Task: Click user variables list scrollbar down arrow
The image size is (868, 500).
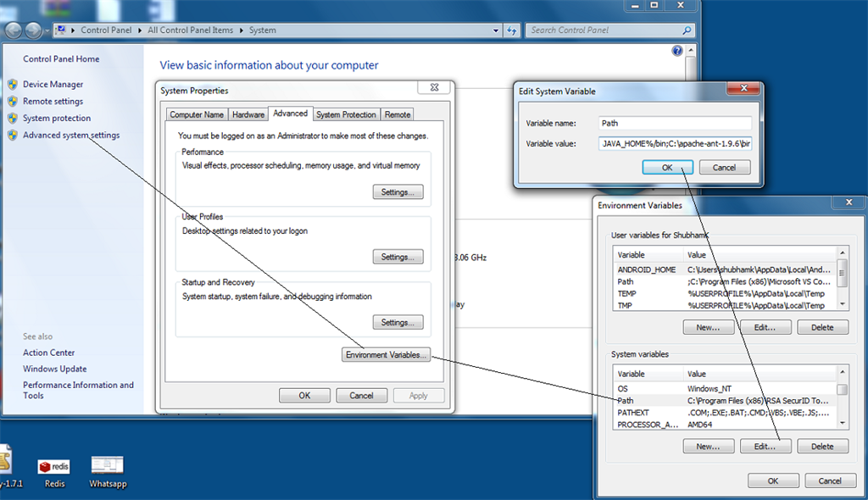Action: tap(842, 304)
